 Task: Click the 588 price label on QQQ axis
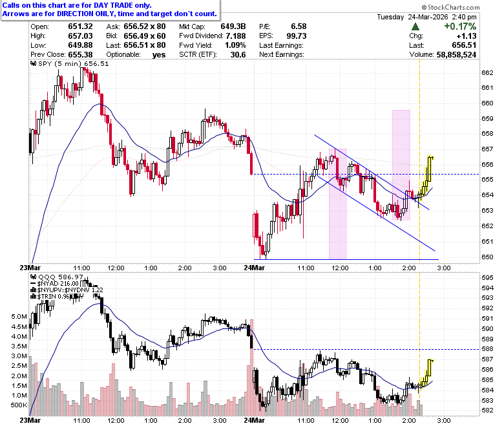pos(487,349)
